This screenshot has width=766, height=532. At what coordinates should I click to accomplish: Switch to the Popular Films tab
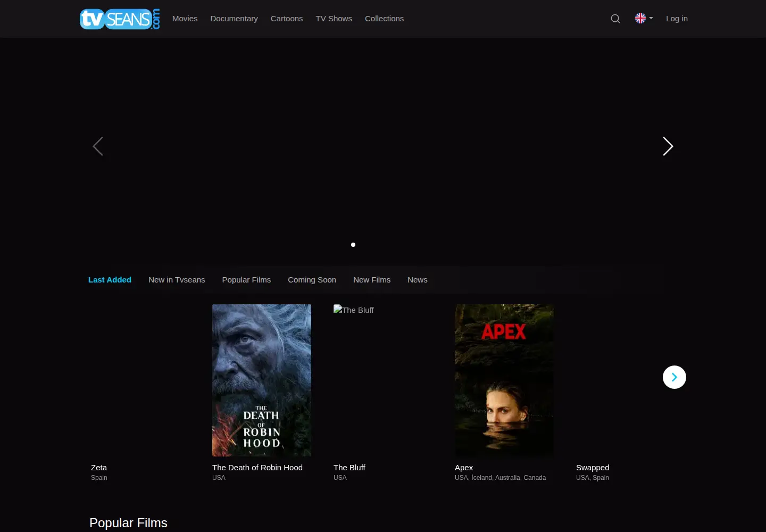(x=246, y=280)
